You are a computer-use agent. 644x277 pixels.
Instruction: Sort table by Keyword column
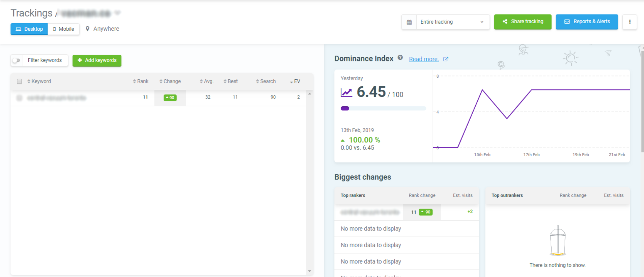39,81
